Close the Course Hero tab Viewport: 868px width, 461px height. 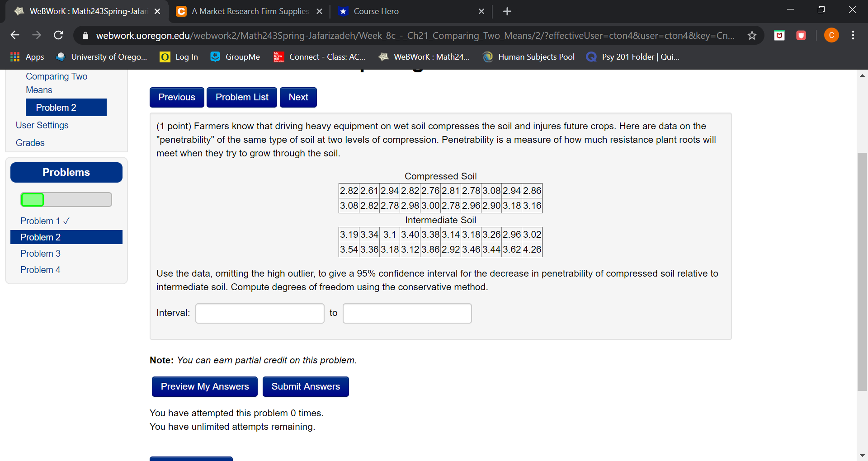click(x=481, y=11)
